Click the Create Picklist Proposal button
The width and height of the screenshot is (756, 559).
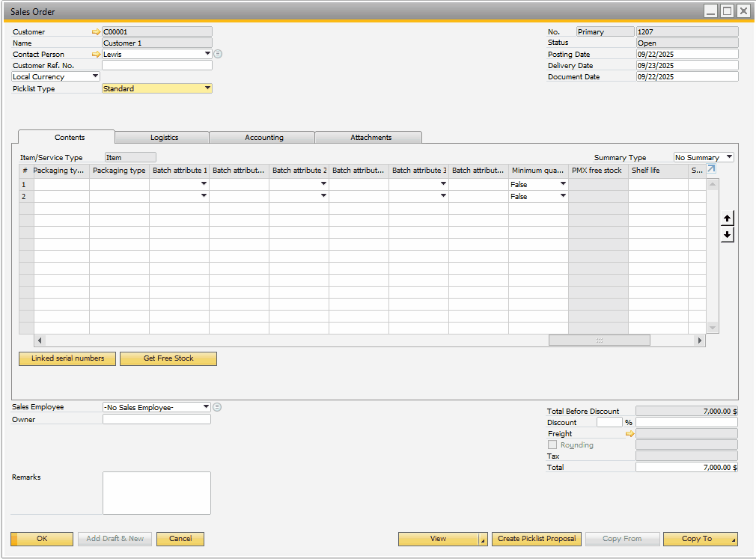(x=537, y=539)
